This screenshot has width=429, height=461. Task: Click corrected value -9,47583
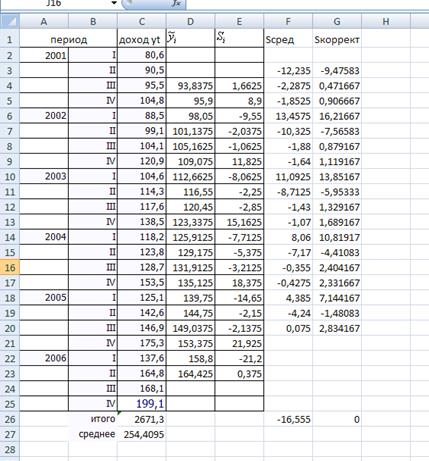click(337, 70)
